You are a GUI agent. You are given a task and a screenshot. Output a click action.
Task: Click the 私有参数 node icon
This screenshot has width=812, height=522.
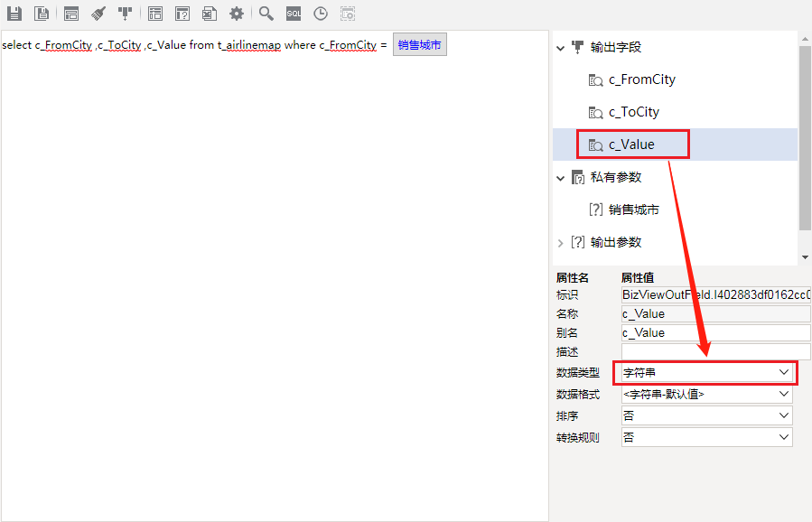point(577,177)
